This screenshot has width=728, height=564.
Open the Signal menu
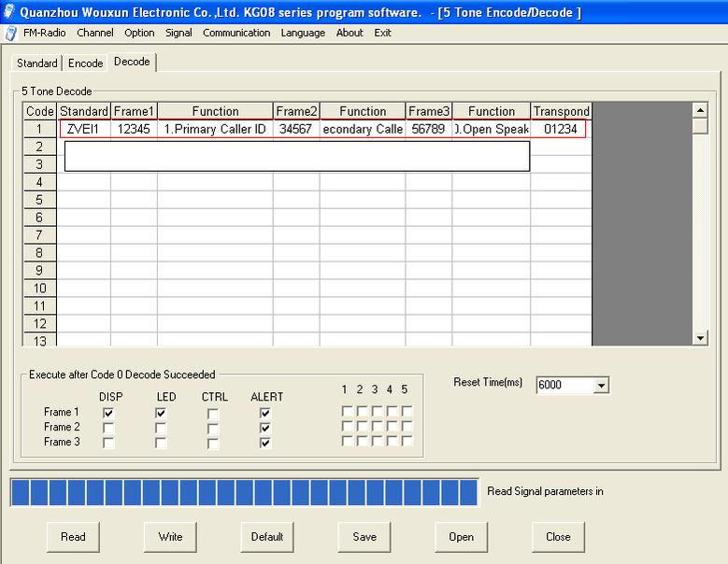pyautogui.click(x=178, y=33)
